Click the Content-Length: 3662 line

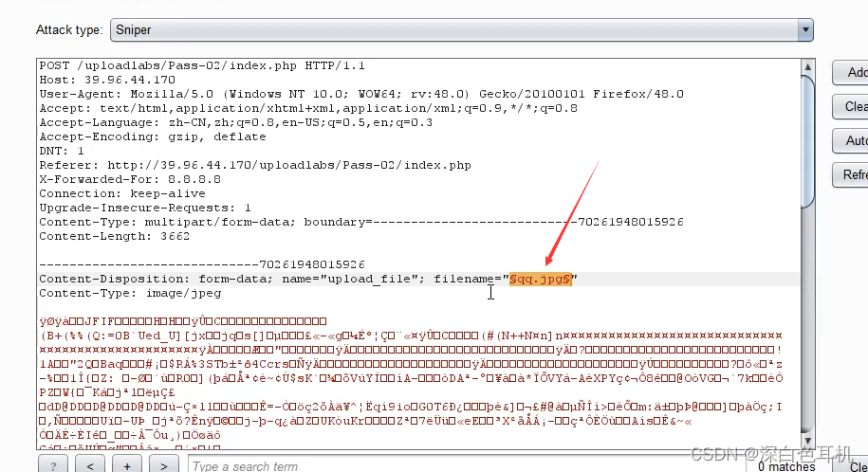click(x=115, y=236)
